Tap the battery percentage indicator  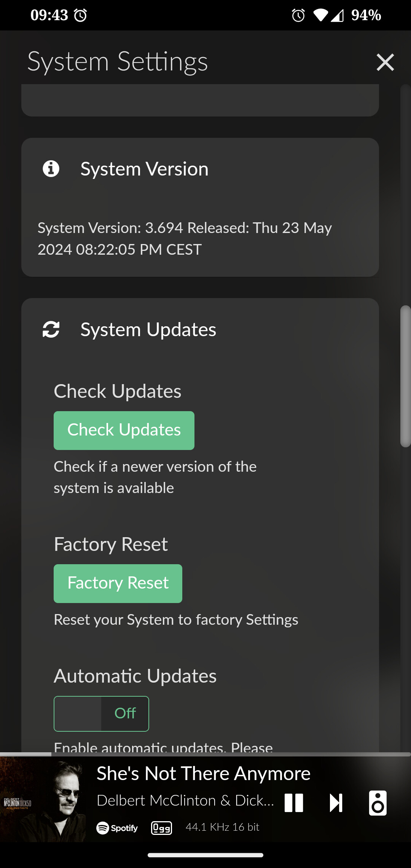point(366,15)
